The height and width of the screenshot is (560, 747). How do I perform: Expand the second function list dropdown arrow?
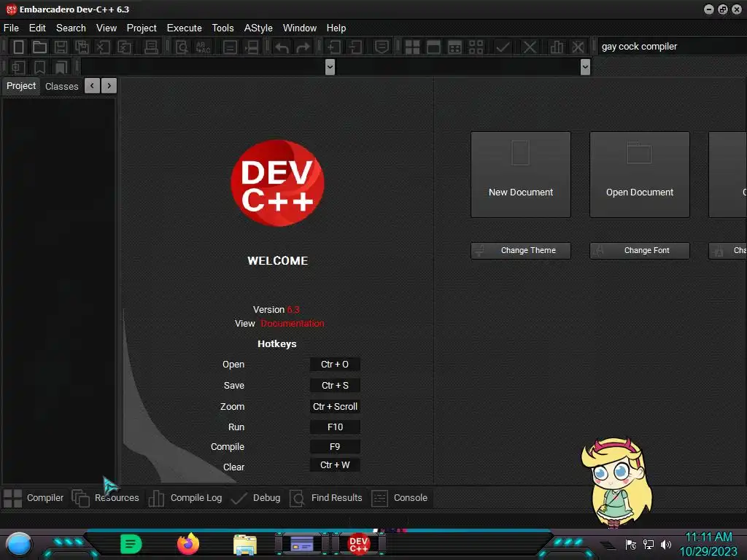(586, 66)
